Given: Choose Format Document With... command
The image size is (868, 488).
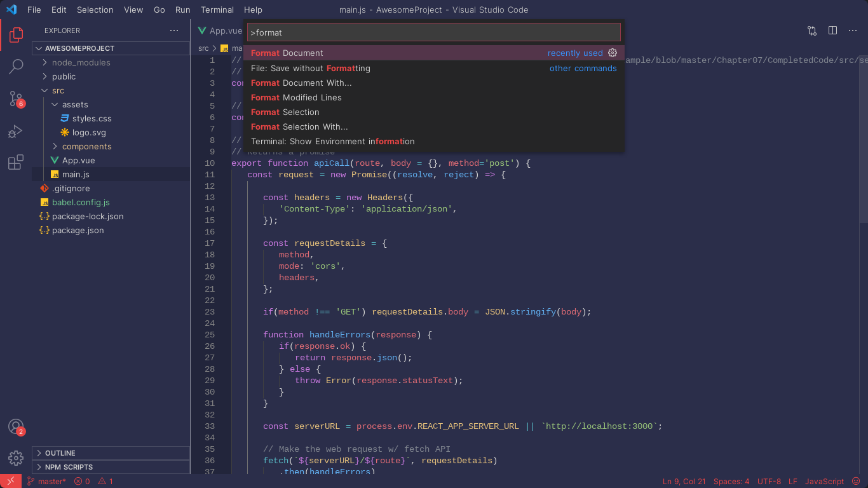Looking at the screenshot, I should point(434,83).
